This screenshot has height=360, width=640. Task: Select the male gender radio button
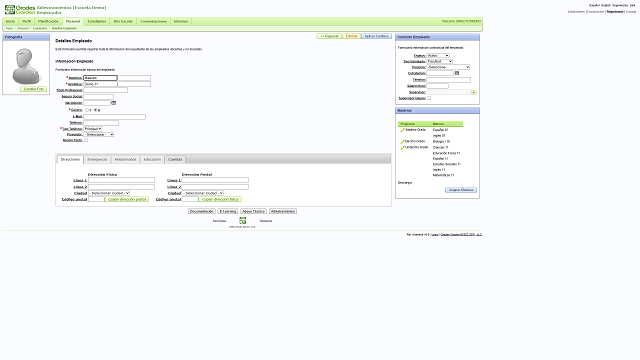pos(96,110)
